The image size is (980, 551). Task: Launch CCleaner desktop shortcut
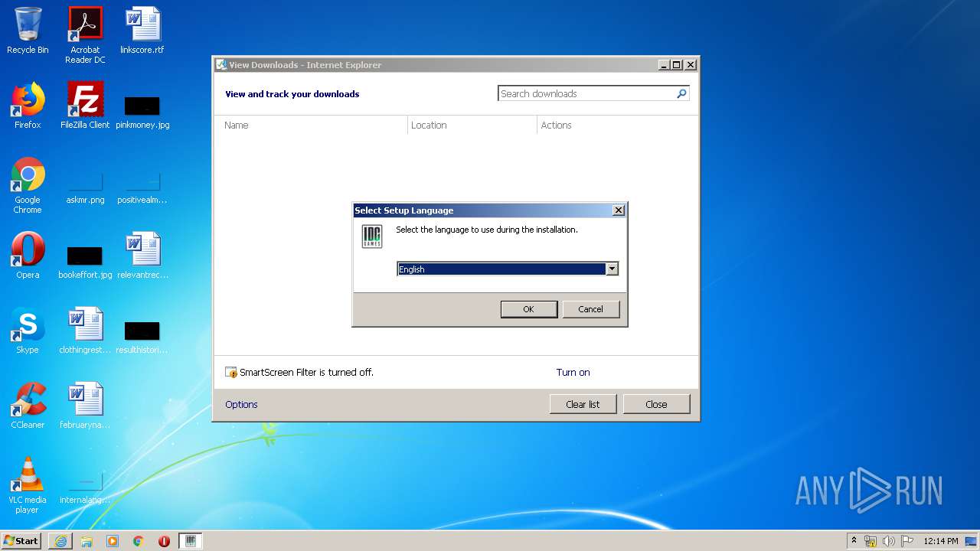[x=28, y=406]
